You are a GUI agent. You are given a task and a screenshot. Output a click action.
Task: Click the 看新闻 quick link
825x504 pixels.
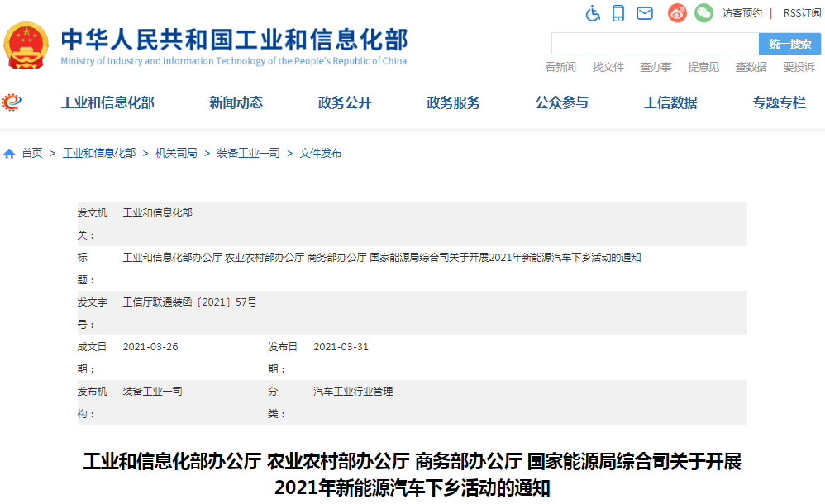click(560, 67)
